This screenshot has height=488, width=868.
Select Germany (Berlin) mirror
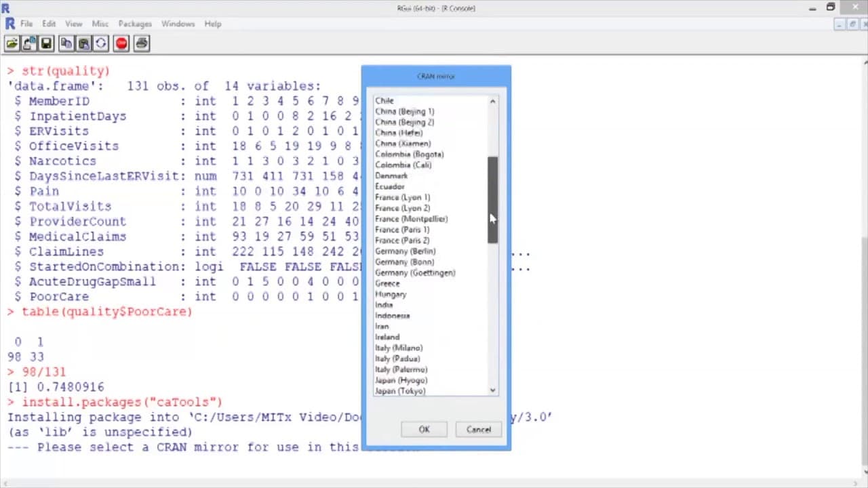pos(406,251)
